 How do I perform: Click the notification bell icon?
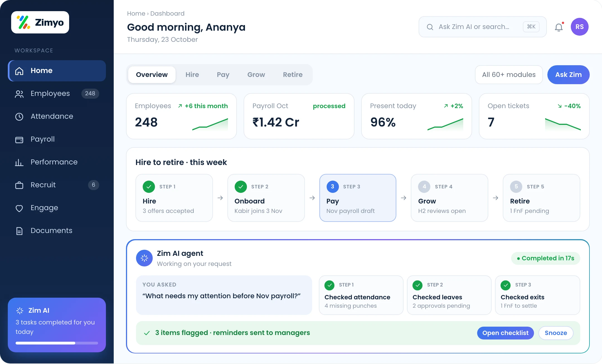coord(559,27)
